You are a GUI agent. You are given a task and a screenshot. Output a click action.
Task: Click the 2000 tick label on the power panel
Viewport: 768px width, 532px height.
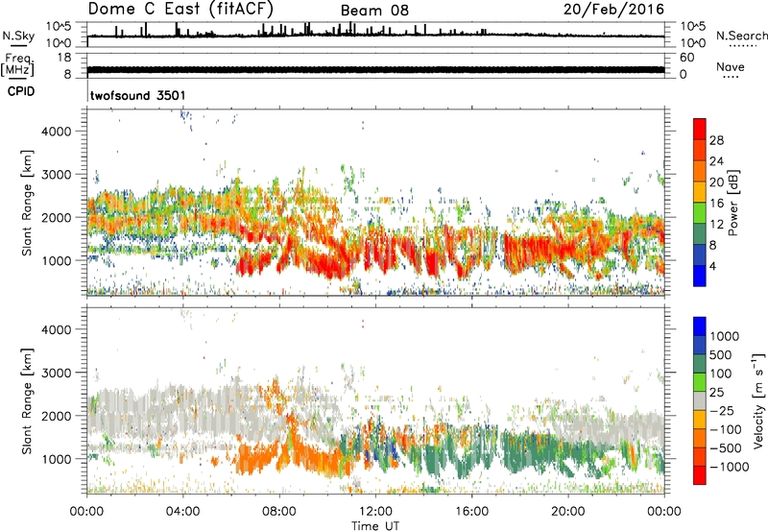[56, 217]
